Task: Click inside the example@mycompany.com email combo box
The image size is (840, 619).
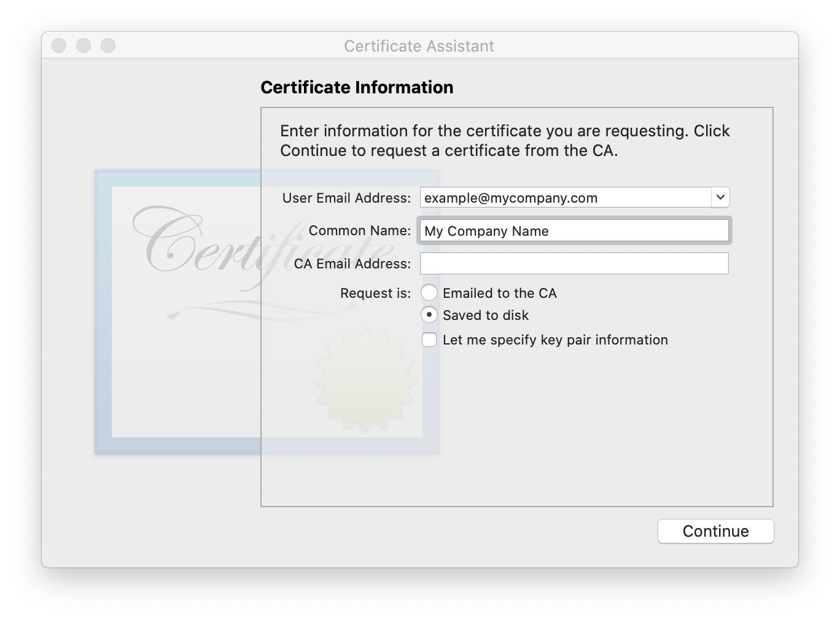Action: [565, 198]
